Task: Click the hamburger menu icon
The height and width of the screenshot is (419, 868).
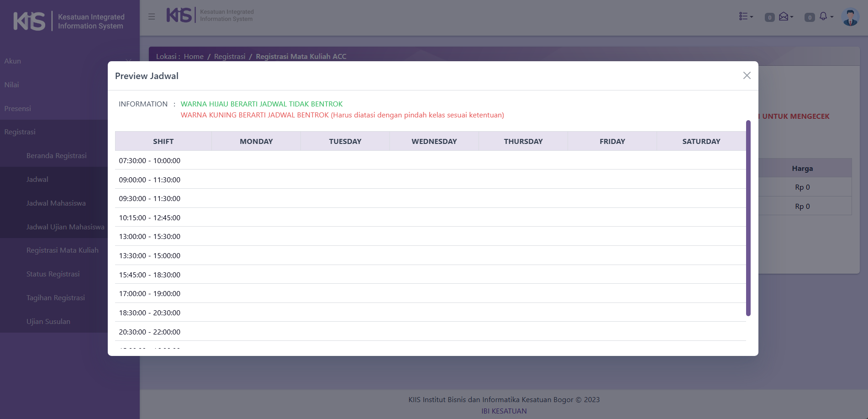Action: point(152,17)
